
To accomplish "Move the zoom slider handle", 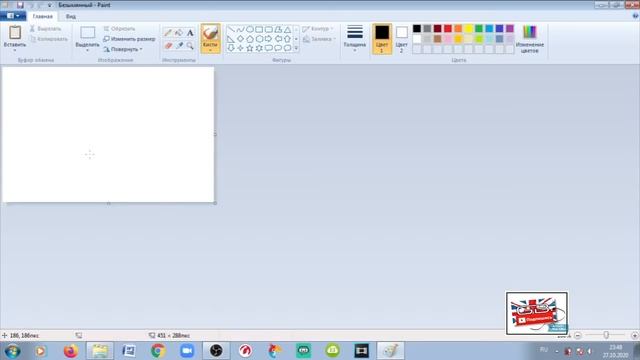I will [x=606, y=335].
